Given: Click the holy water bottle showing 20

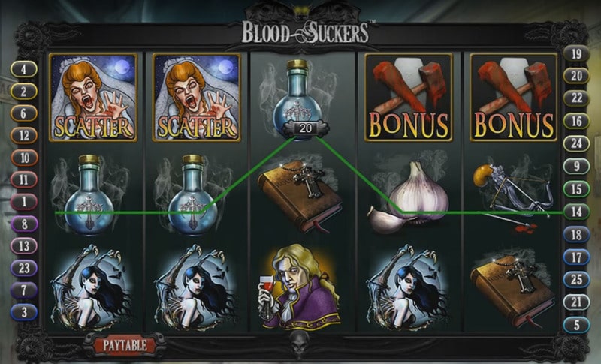Looking at the screenshot, I should (x=298, y=101).
